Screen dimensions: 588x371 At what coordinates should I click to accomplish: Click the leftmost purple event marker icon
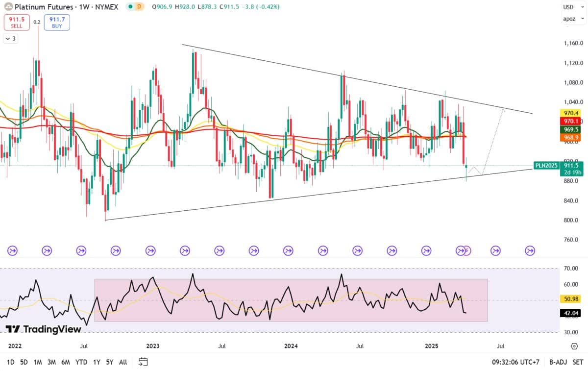click(12, 250)
